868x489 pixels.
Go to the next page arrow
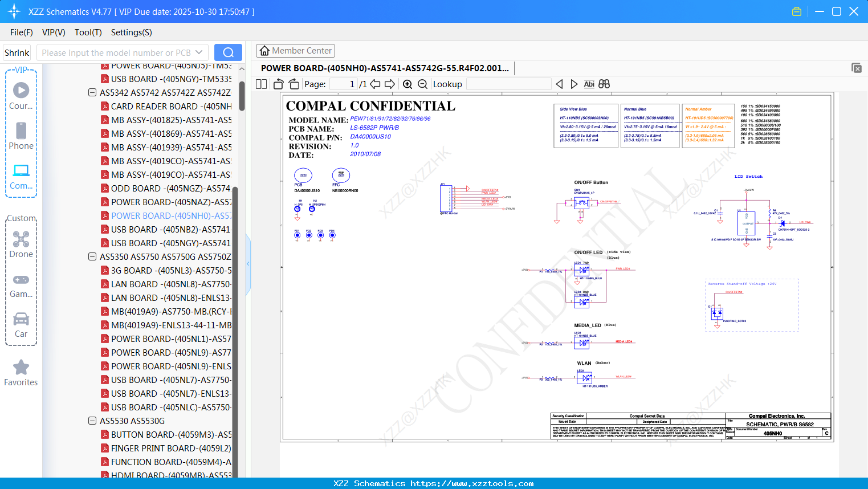[x=390, y=84]
